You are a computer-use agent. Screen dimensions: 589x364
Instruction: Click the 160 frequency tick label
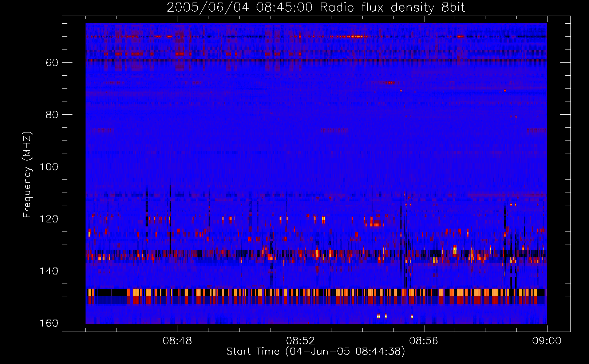point(49,323)
